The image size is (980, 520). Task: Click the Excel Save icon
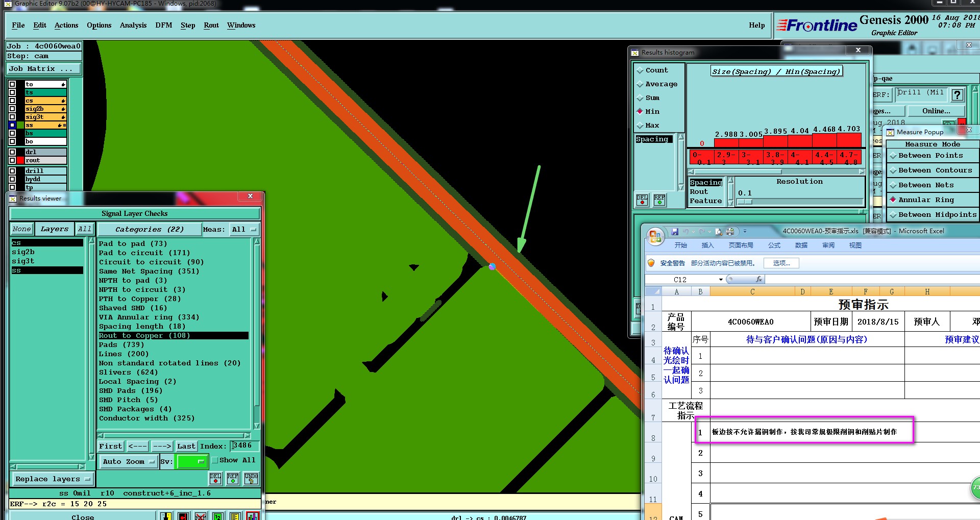pyautogui.click(x=675, y=232)
